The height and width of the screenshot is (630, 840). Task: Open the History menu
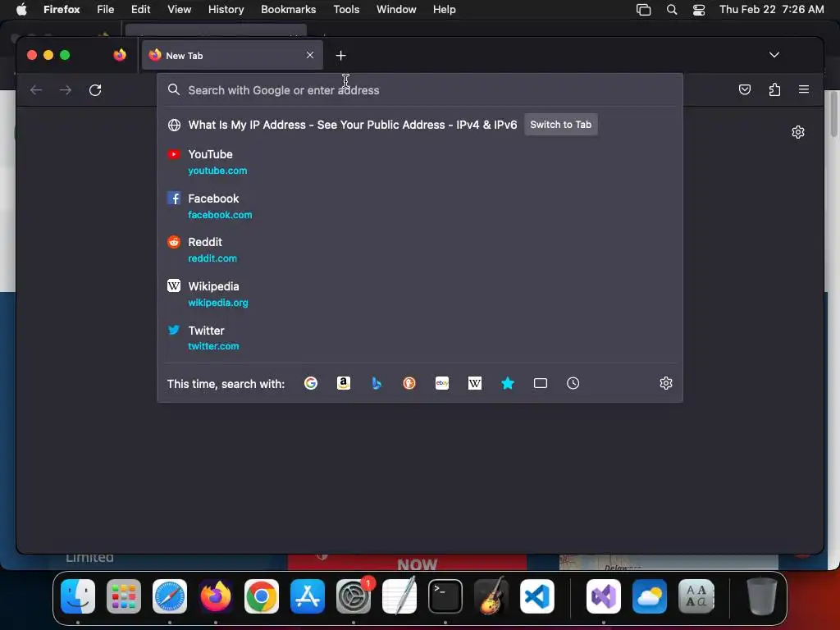pos(226,9)
